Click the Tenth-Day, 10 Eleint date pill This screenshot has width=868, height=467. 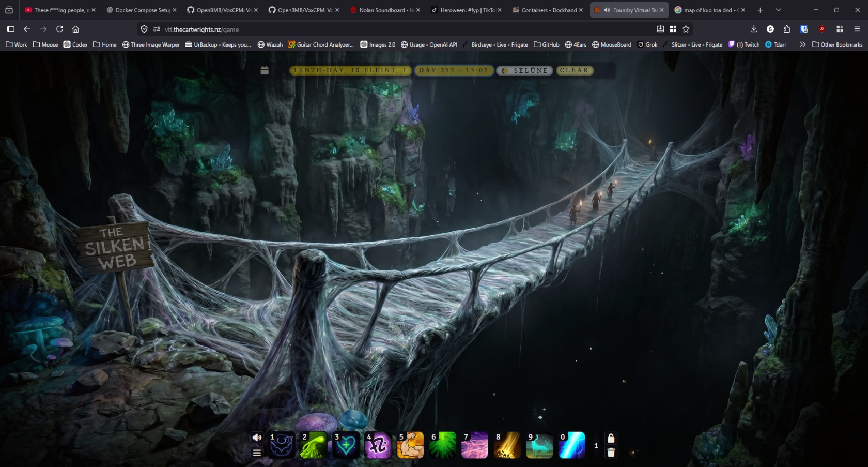click(350, 70)
